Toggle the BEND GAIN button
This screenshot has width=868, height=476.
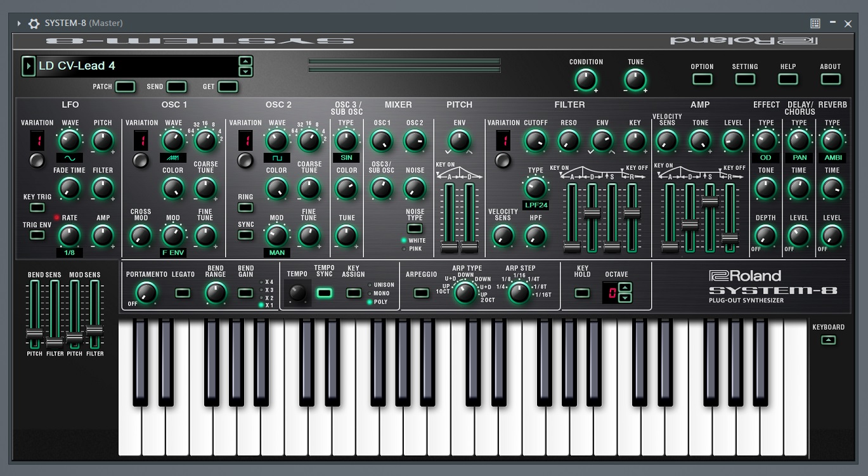(245, 293)
